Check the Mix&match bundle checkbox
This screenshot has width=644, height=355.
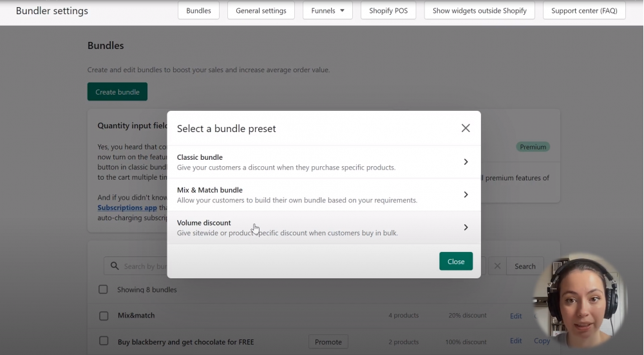click(104, 316)
